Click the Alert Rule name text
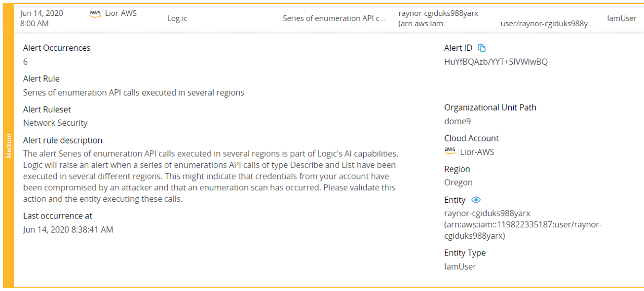Image resolution: width=644 pixels, height=291 pixels. point(134,92)
